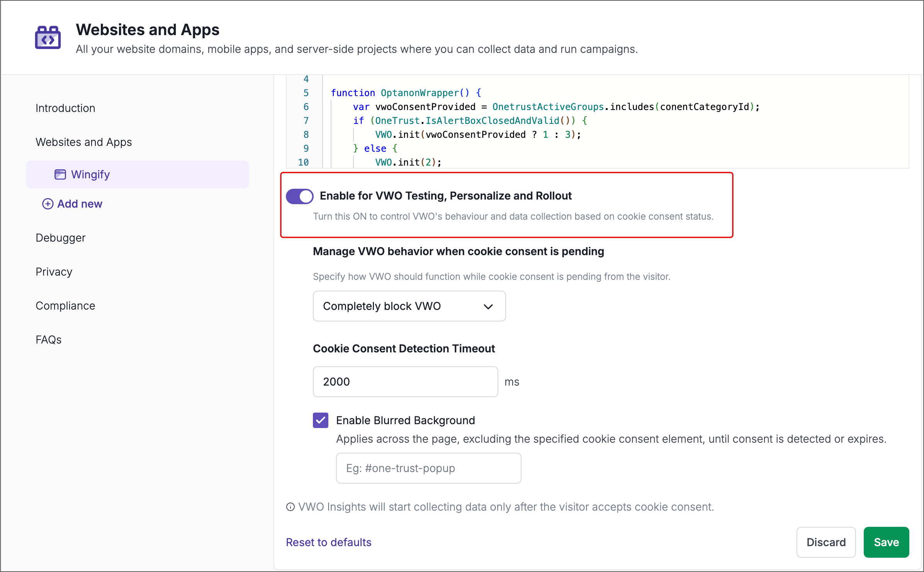Click the plus circle icon beside Add new
924x572 pixels.
point(48,204)
